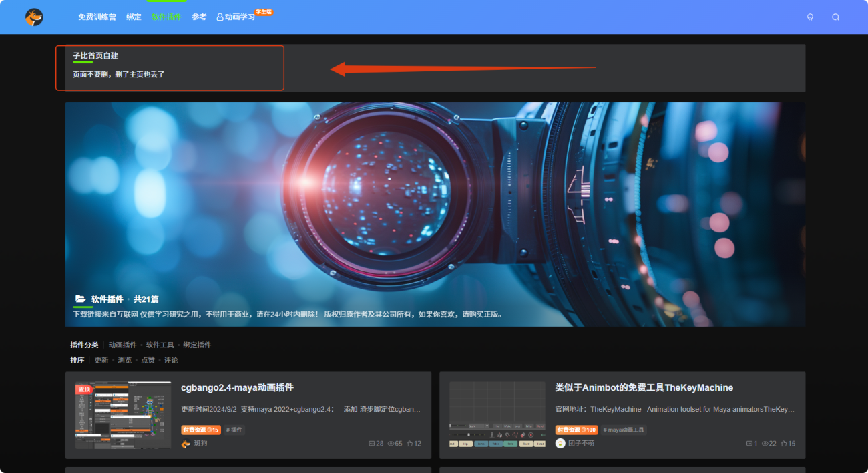Image resolution: width=868 pixels, height=473 pixels.
Task: Click the fox logo in top left
Action: [33, 17]
